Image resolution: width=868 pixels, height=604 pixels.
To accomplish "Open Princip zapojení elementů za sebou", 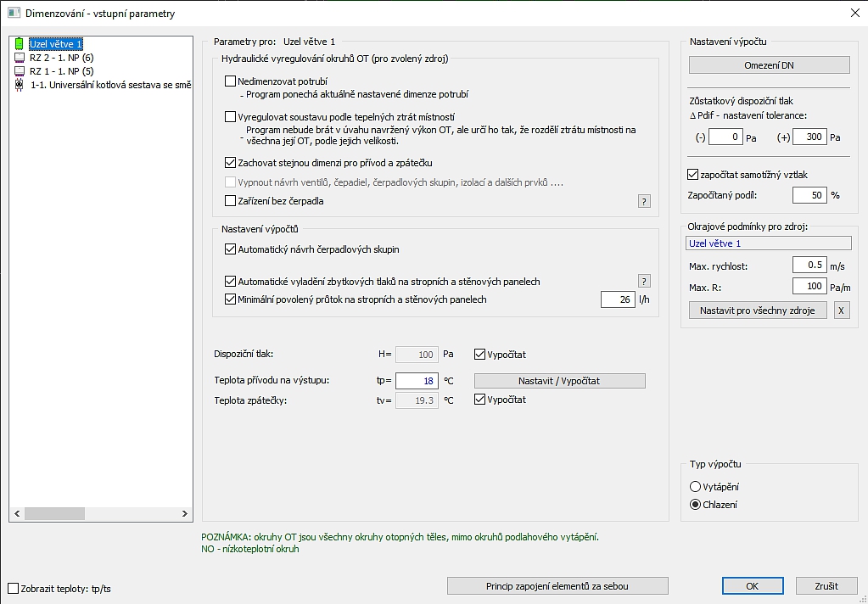I will click(x=557, y=585).
